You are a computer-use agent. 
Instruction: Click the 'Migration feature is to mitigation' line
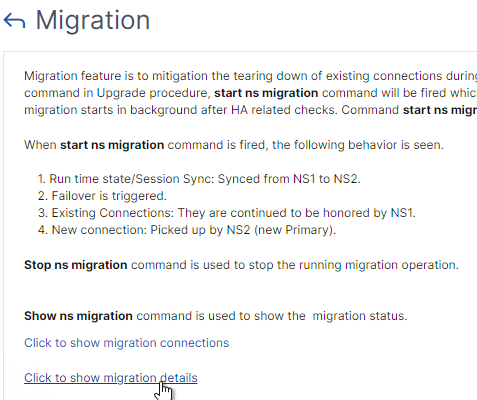tap(250, 76)
